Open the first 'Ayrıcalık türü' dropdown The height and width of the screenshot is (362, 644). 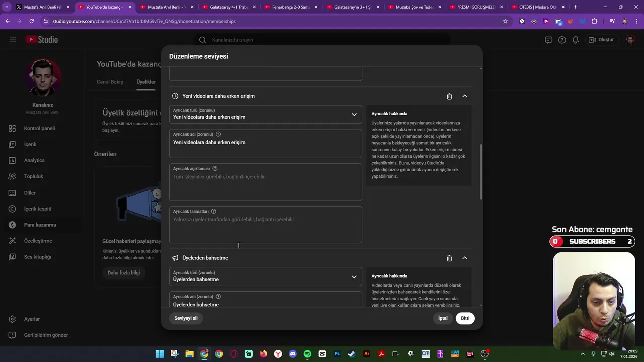(266, 114)
